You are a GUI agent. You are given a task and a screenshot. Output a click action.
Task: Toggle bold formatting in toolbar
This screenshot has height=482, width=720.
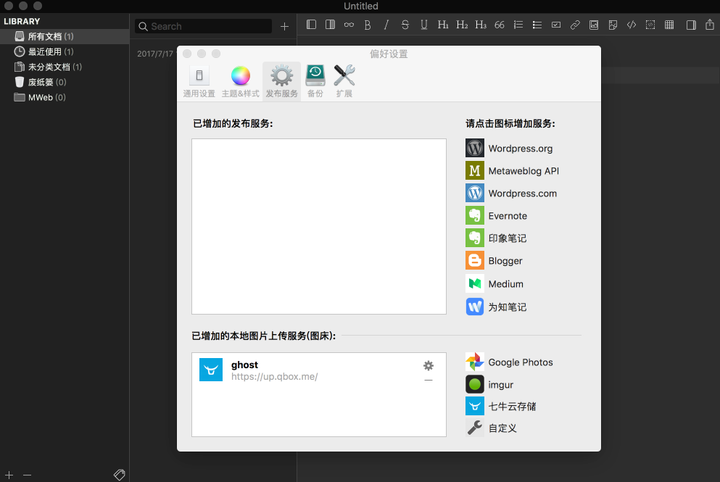pos(367,24)
